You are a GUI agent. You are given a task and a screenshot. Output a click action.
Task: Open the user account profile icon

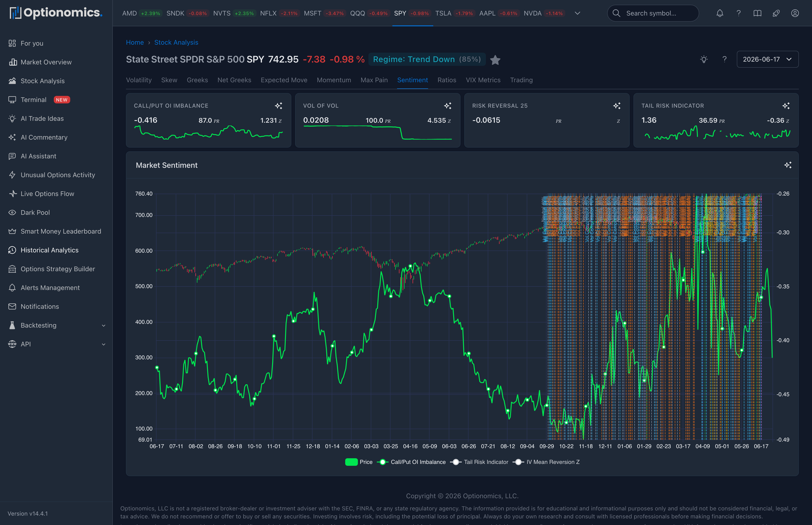pos(795,13)
